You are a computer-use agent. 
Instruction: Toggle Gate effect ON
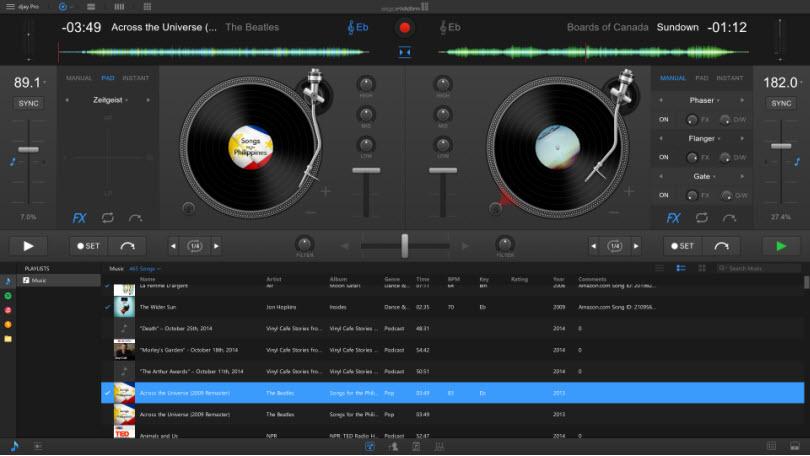pos(664,195)
